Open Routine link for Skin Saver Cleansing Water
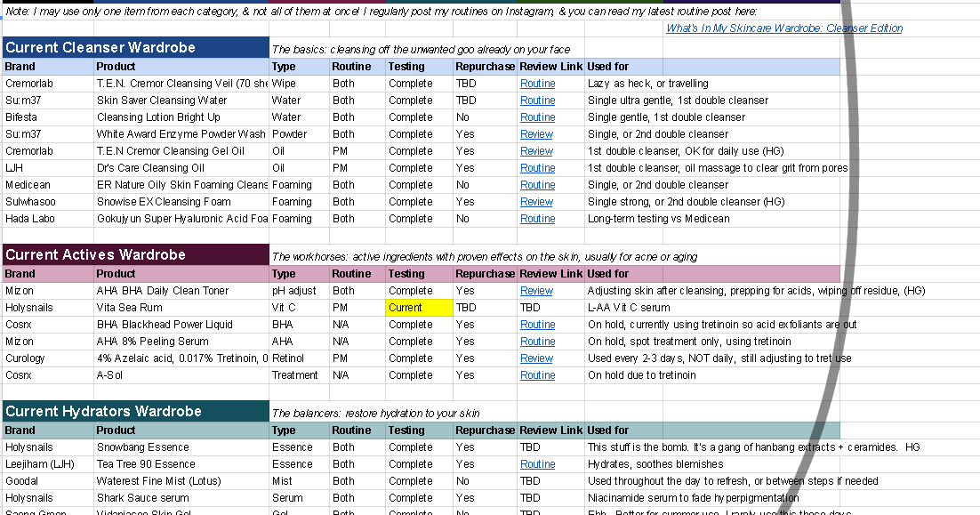 (537, 101)
